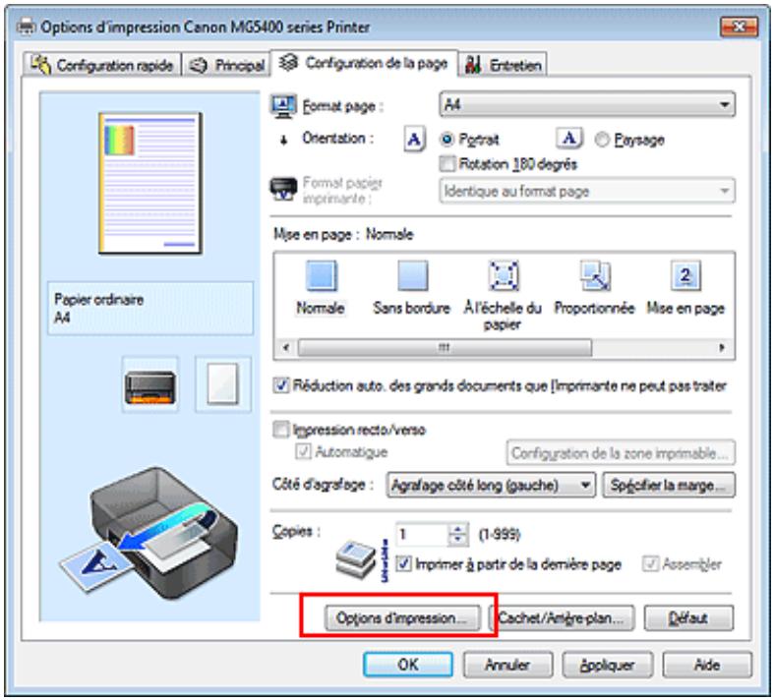Enable Rotation 180 degrés checkbox

[447, 164]
